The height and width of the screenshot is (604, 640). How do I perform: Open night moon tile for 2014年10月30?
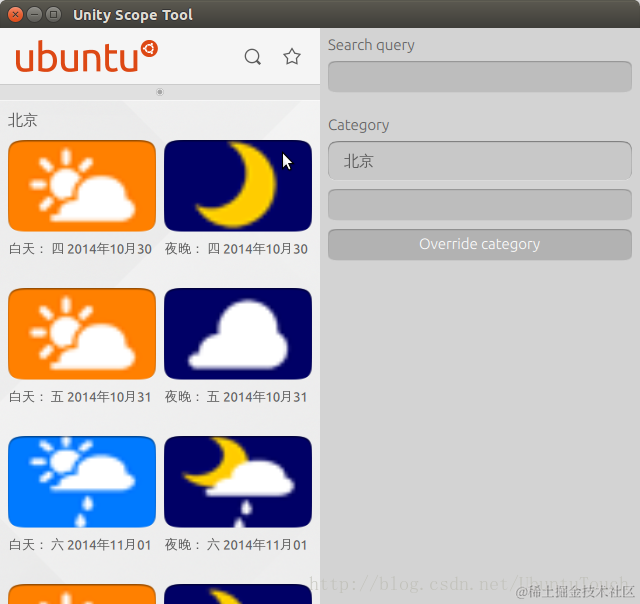click(x=238, y=186)
